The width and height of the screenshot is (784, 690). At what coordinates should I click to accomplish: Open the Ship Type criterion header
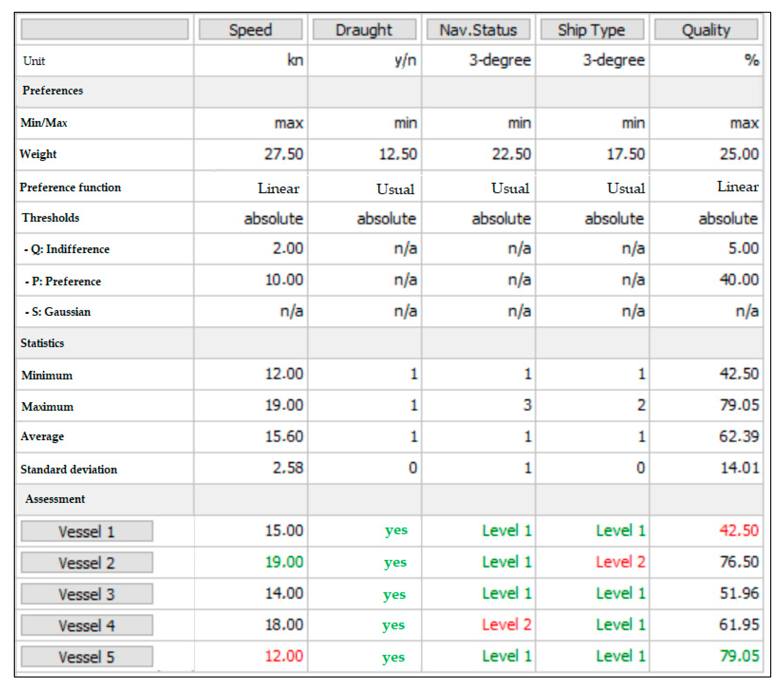(x=591, y=30)
